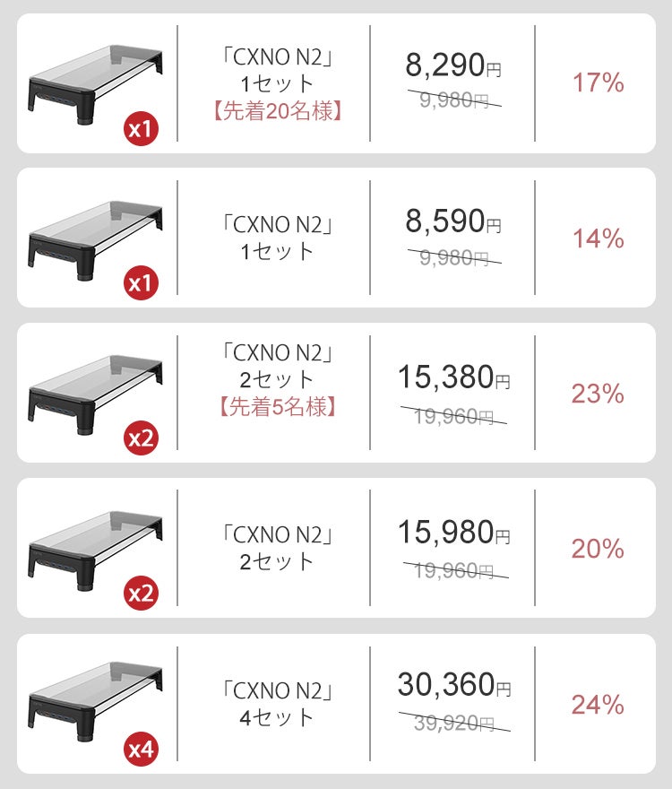Click the 17% discount label
This screenshot has width=672, height=789.
pyautogui.click(x=598, y=83)
